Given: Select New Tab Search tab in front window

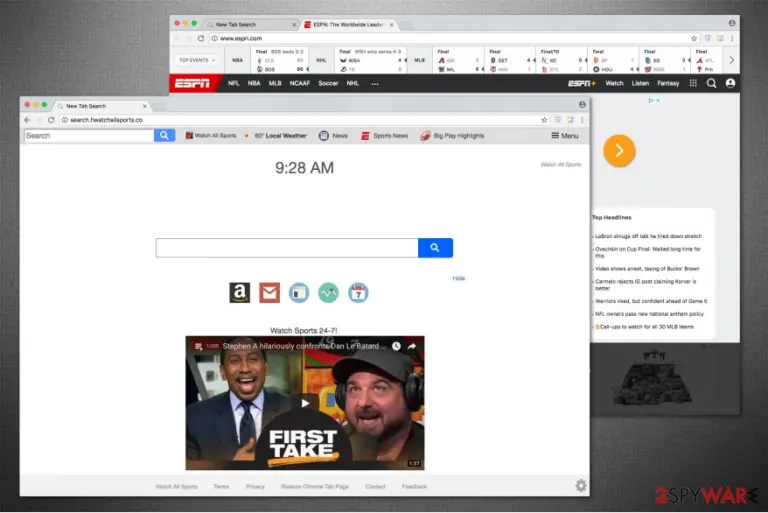Looking at the screenshot, I should [101, 106].
